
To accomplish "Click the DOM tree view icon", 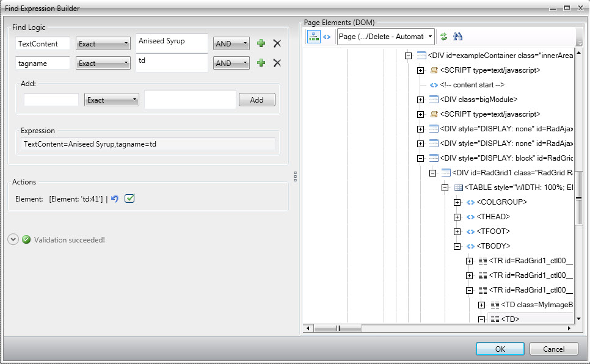I will [313, 37].
